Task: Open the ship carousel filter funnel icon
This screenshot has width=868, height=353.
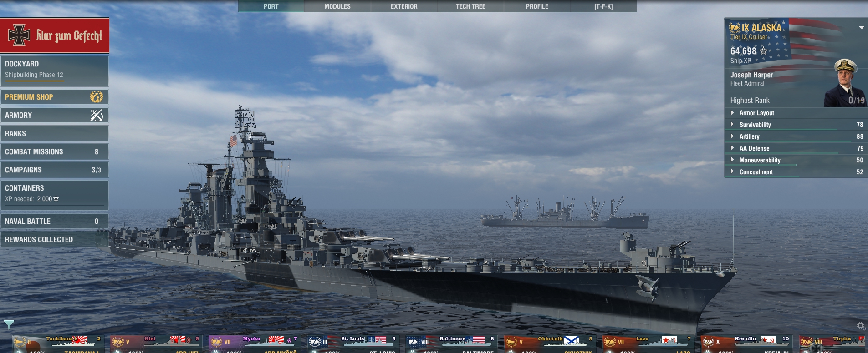Action: [9, 324]
